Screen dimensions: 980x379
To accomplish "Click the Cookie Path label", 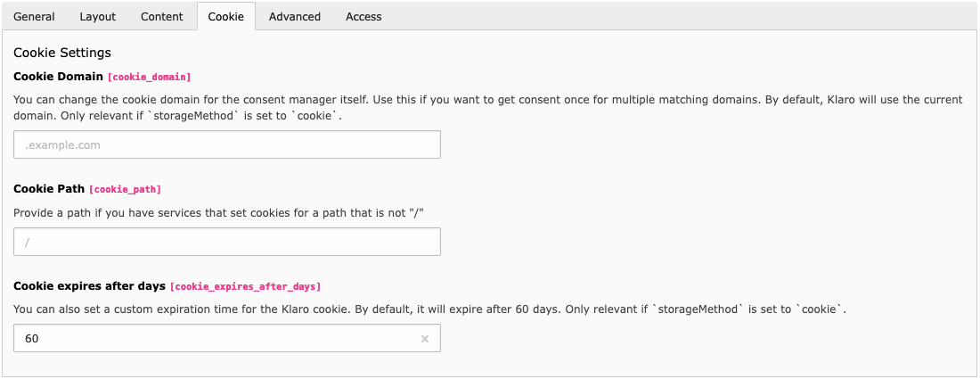I will 49,189.
